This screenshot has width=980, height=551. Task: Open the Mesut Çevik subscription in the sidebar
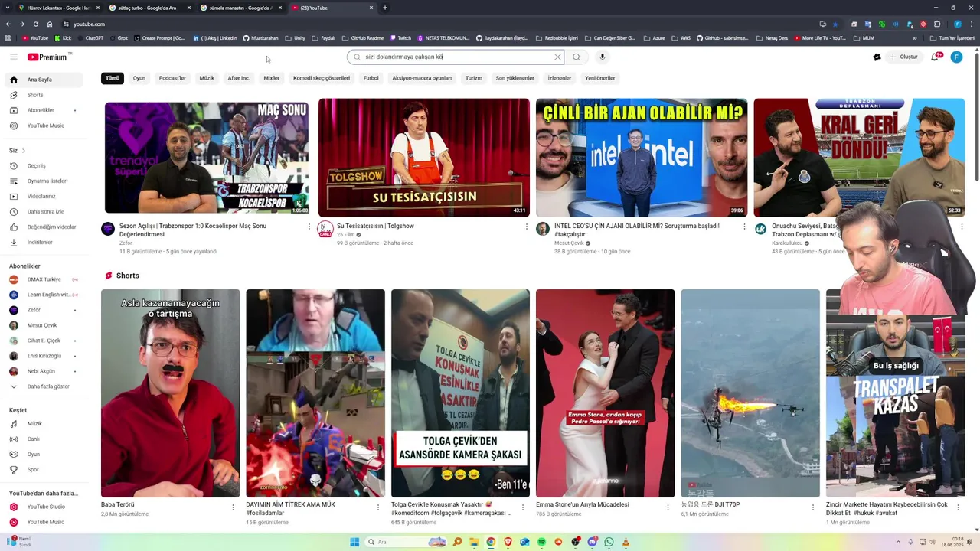click(x=44, y=325)
